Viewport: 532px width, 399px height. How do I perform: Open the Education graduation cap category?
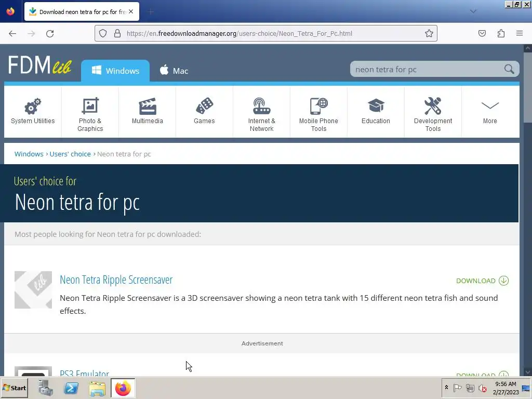click(x=376, y=111)
